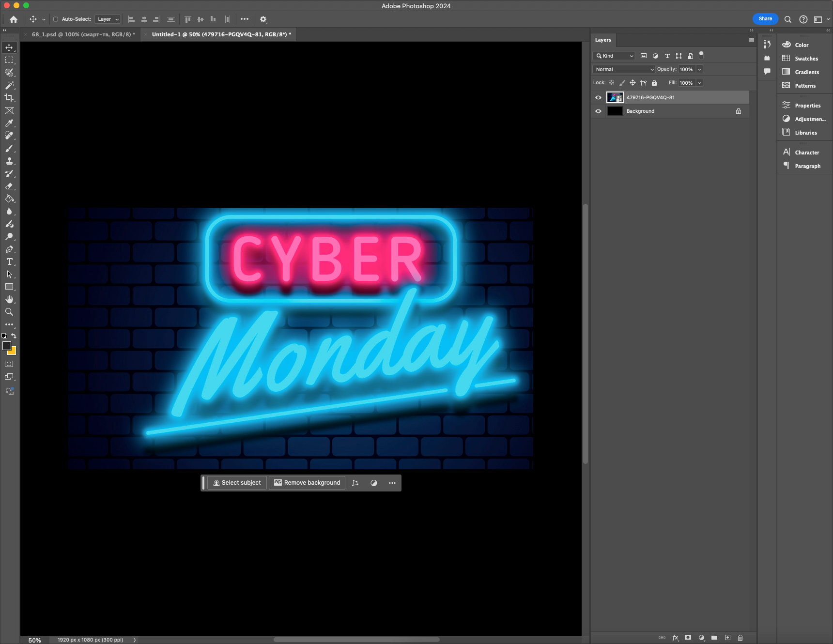Go to Photoshop Home screen
833x644 pixels.
(14, 19)
